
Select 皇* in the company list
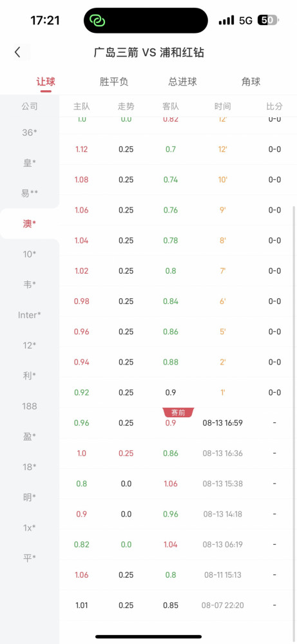[30, 163]
